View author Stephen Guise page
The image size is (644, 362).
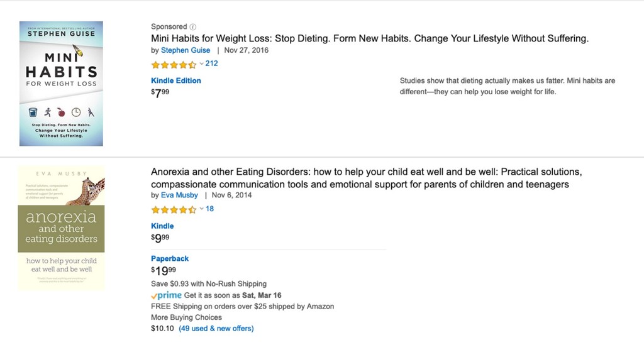pos(186,50)
